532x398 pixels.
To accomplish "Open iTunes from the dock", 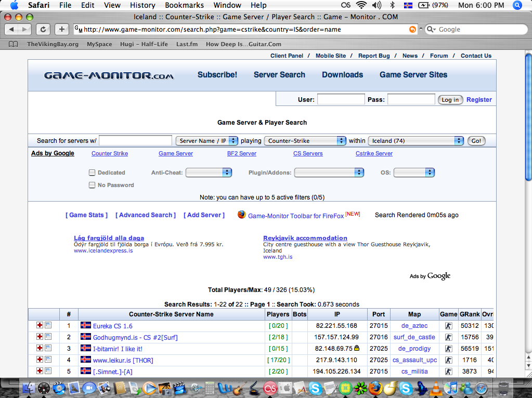I will tap(451, 389).
